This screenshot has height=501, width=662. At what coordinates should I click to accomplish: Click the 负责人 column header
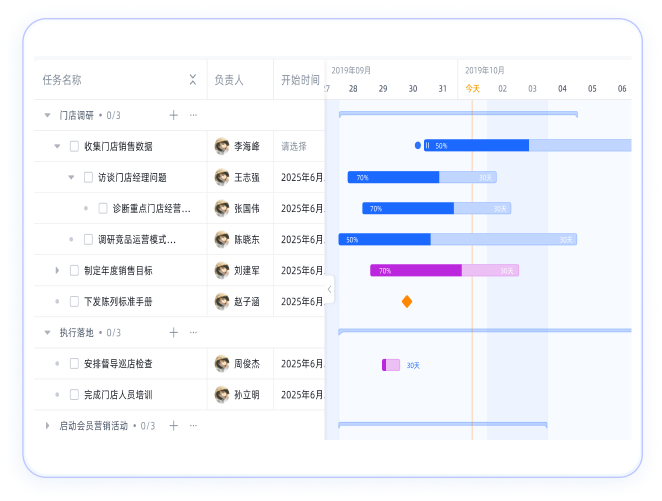click(228, 80)
